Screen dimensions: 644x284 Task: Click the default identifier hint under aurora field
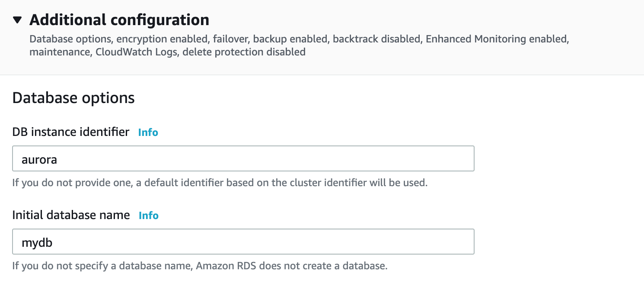[x=220, y=182]
